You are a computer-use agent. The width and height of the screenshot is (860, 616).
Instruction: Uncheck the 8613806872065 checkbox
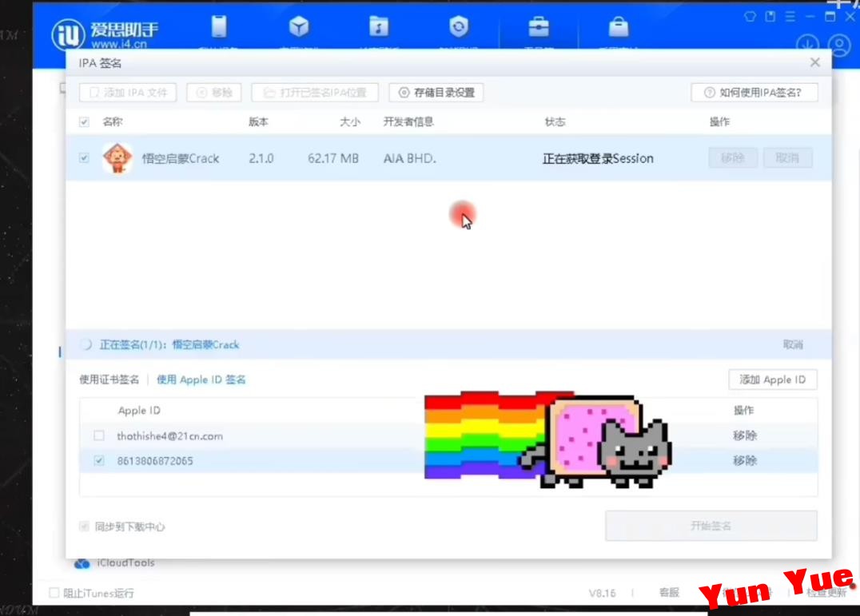99,460
